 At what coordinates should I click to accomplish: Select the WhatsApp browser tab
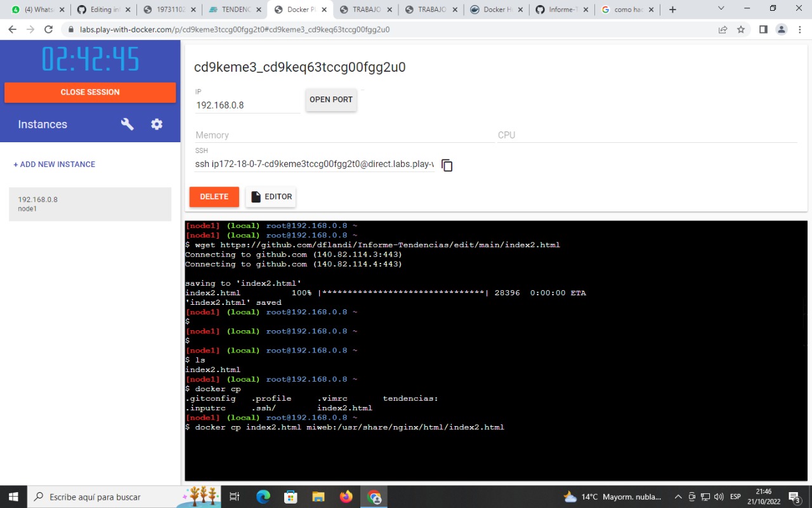click(x=38, y=10)
